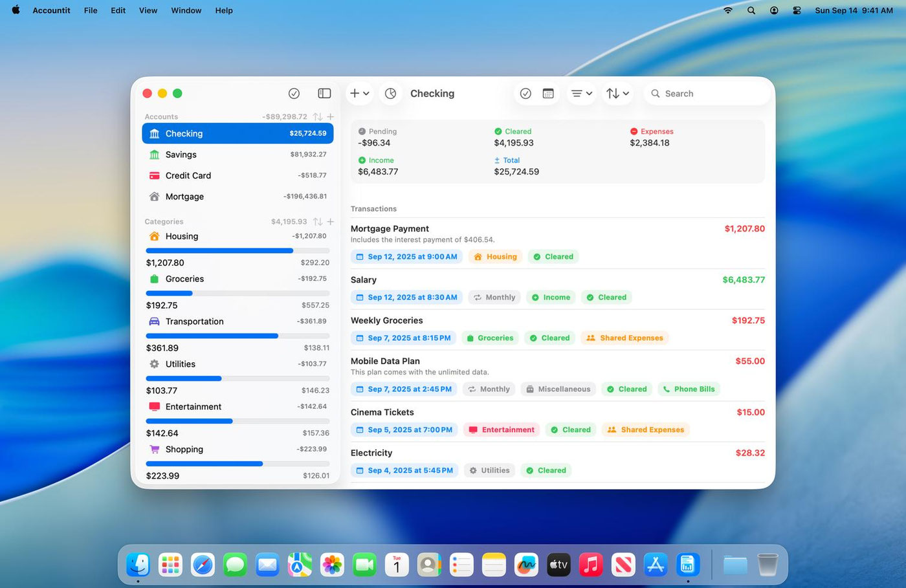Screen dimensions: 906x588
Task: Click the plus icon next to Accounts
Action: click(x=331, y=117)
